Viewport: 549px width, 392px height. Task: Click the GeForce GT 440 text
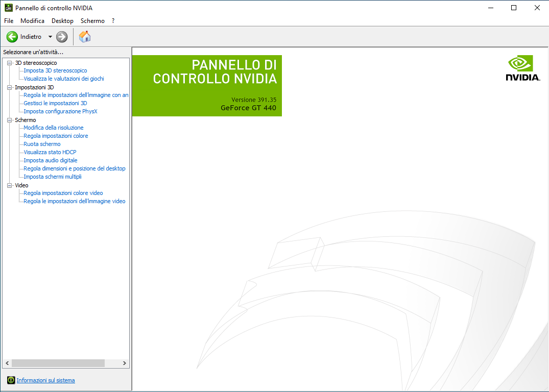point(248,108)
